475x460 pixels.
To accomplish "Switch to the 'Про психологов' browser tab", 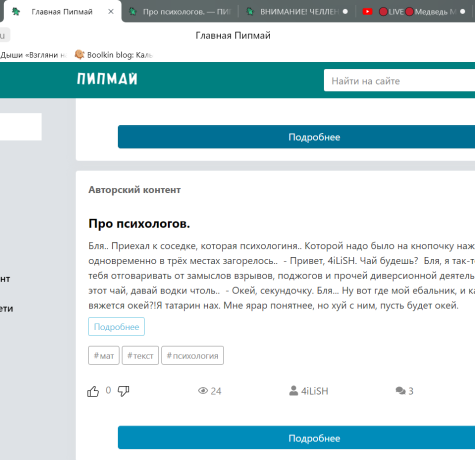I will pyautogui.click(x=180, y=12).
